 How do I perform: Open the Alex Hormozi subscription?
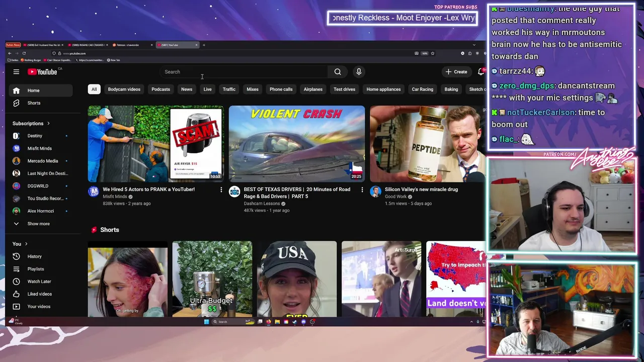(41, 211)
